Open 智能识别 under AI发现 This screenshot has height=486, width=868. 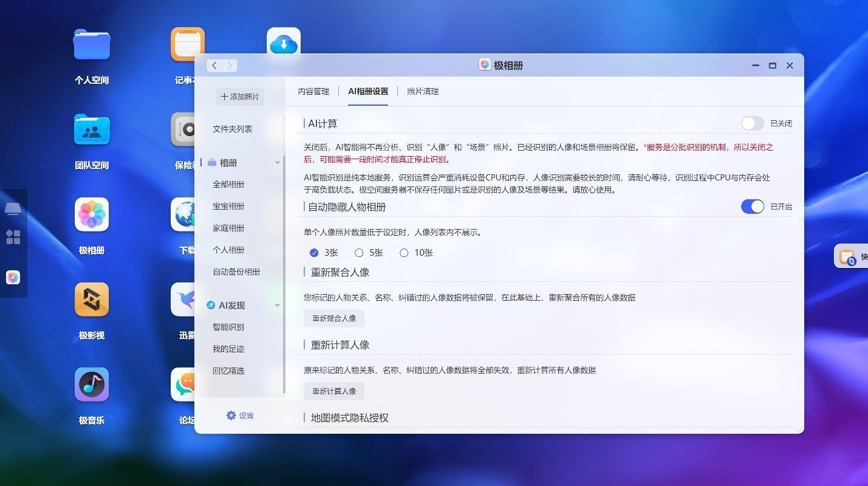tap(228, 327)
